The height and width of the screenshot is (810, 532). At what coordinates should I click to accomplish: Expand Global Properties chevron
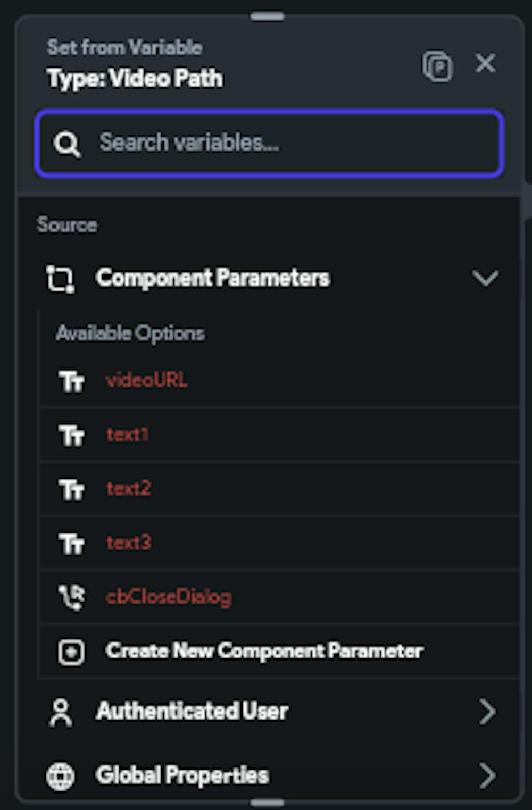[x=487, y=775]
